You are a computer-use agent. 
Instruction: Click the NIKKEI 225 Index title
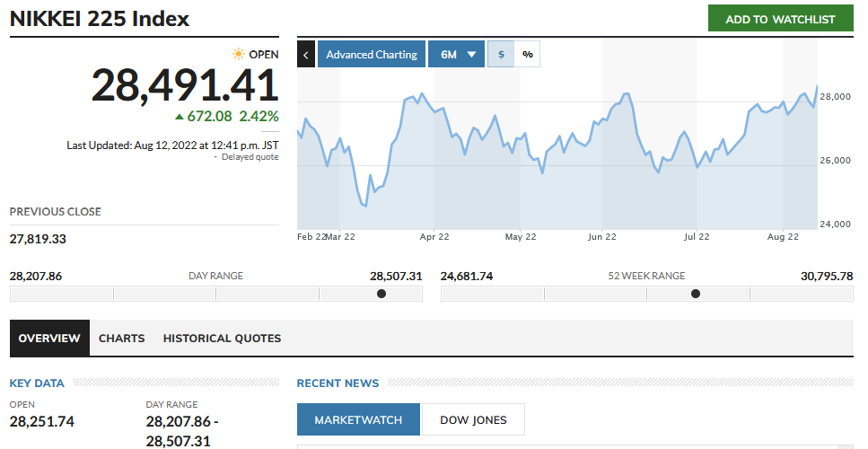tap(100, 18)
